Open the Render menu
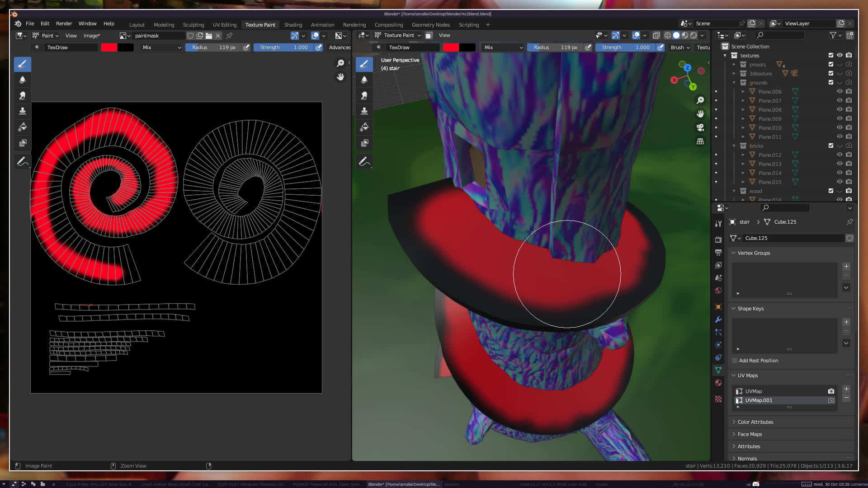Image resolution: width=868 pixels, height=488 pixels. (x=64, y=23)
